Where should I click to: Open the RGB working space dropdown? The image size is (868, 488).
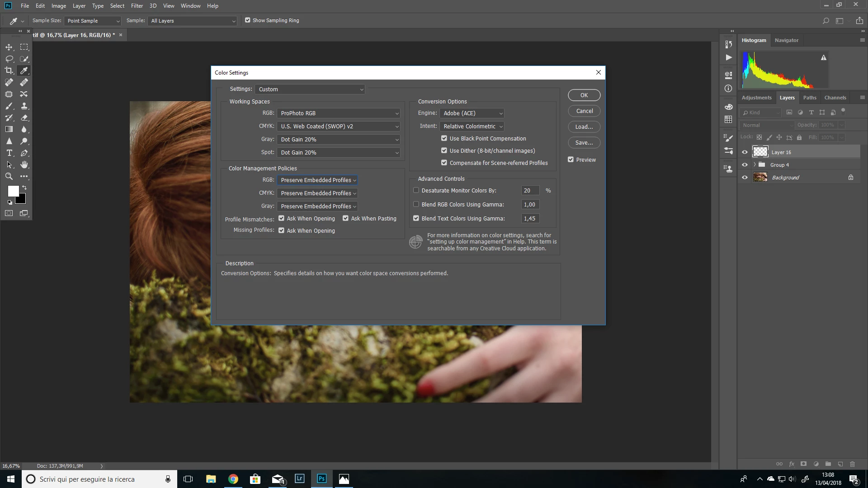point(338,113)
